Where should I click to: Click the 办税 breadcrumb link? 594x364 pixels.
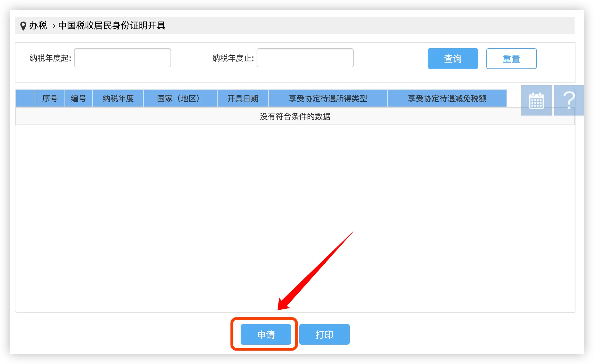pyautogui.click(x=38, y=26)
